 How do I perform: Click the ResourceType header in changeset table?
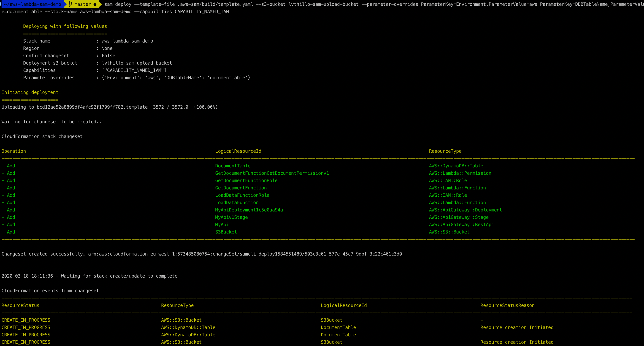445,151
